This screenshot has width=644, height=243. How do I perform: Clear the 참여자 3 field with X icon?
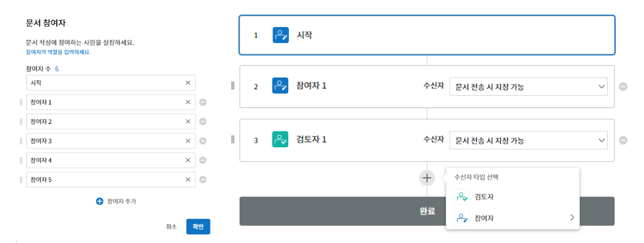188,141
